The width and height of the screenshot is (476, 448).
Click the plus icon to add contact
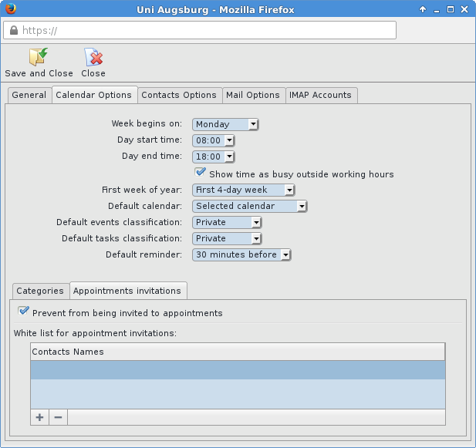[39, 417]
